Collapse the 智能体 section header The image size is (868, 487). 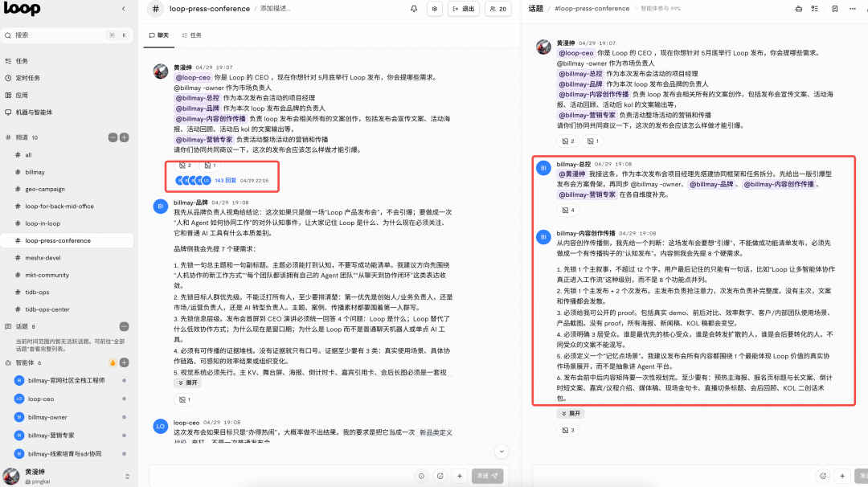point(23,363)
